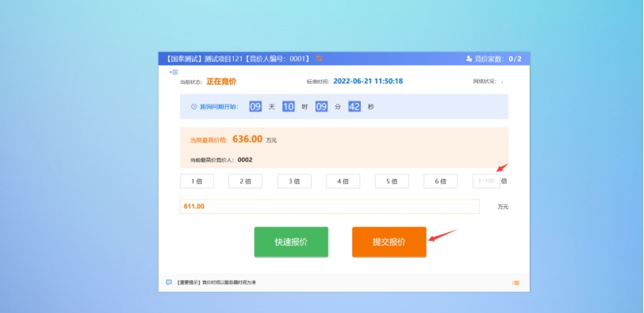Select the 1倍 multiplier button

pos(197,181)
